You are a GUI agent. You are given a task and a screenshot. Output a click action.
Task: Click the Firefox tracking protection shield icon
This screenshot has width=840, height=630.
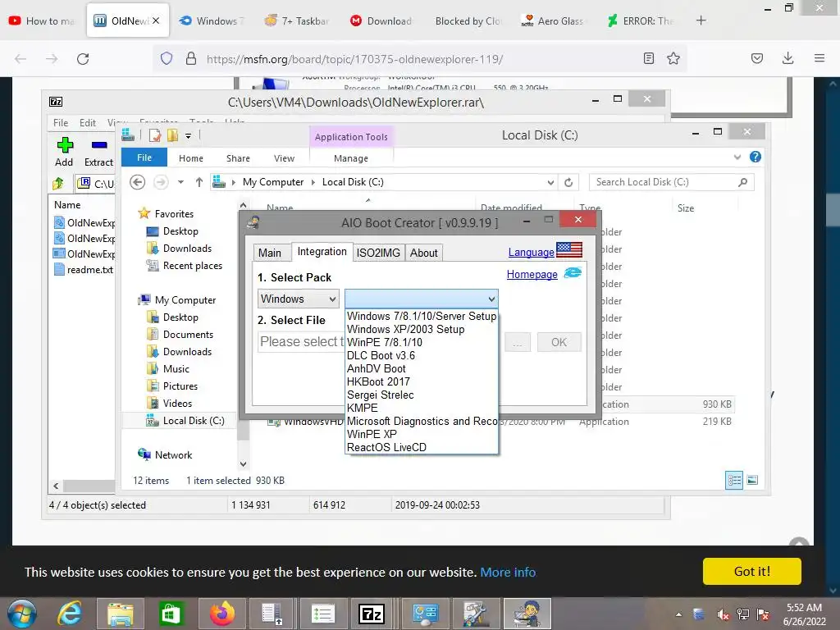click(167, 58)
